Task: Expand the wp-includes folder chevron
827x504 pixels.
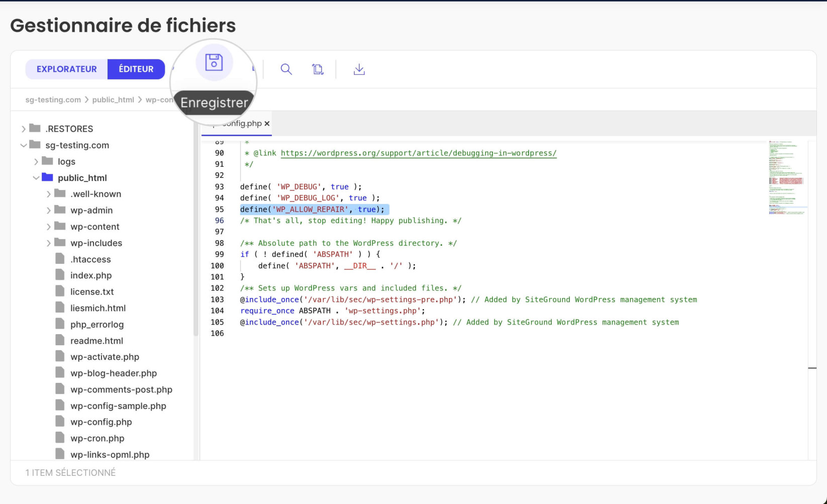Action: click(48, 243)
